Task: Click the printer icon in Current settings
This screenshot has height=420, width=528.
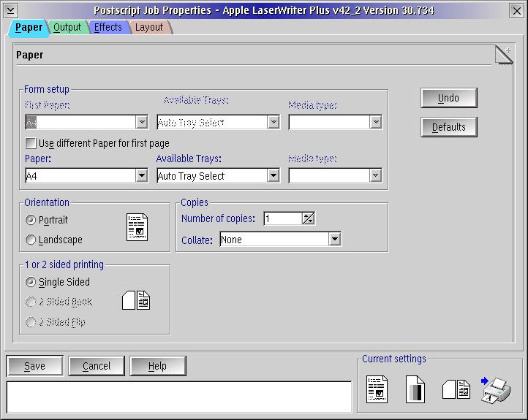Action: pyautogui.click(x=496, y=390)
